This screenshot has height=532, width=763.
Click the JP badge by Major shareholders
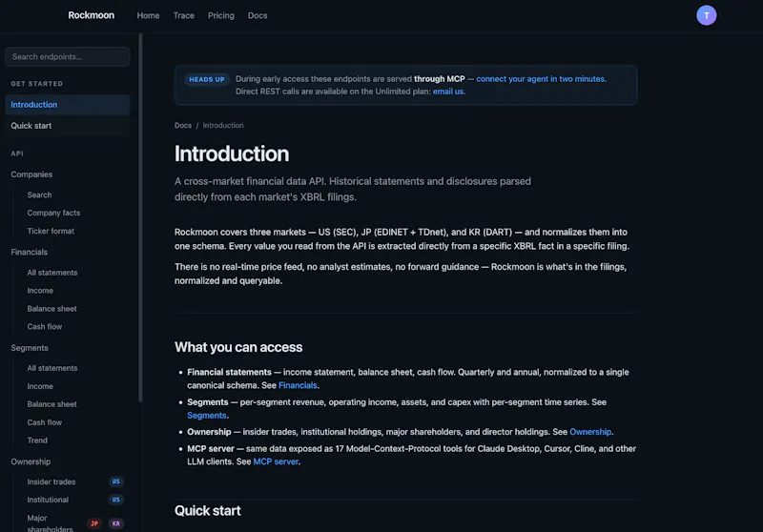[x=94, y=523]
